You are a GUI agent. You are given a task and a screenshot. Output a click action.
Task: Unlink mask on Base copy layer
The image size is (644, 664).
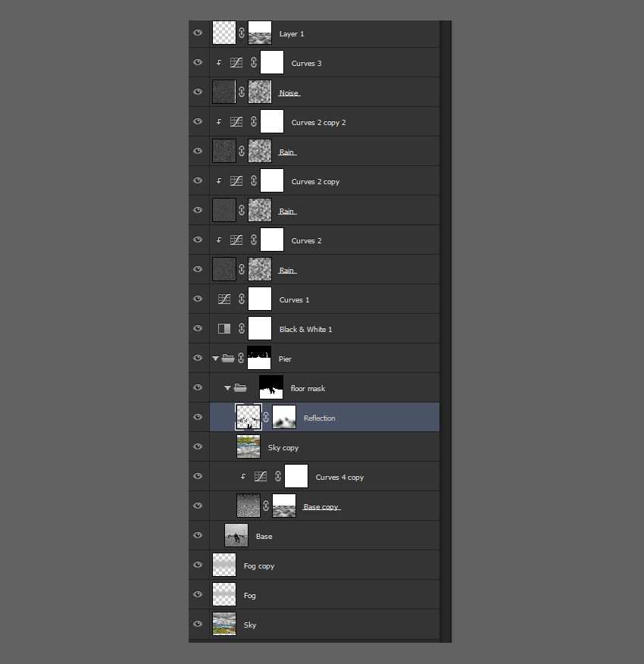pyautogui.click(x=266, y=506)
